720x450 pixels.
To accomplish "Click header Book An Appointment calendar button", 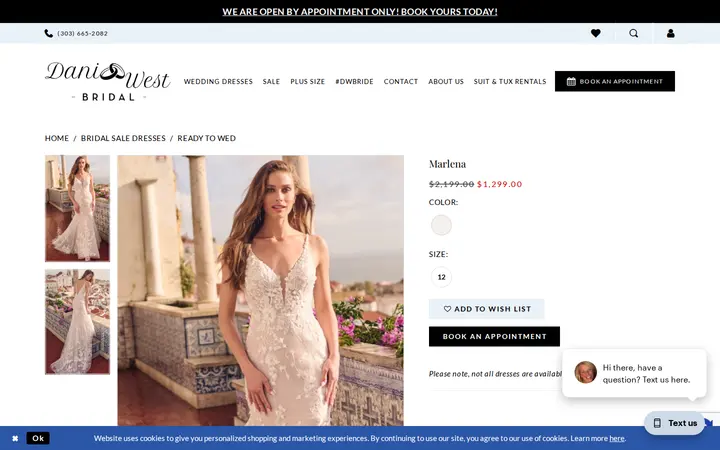I will coord(615,81).
